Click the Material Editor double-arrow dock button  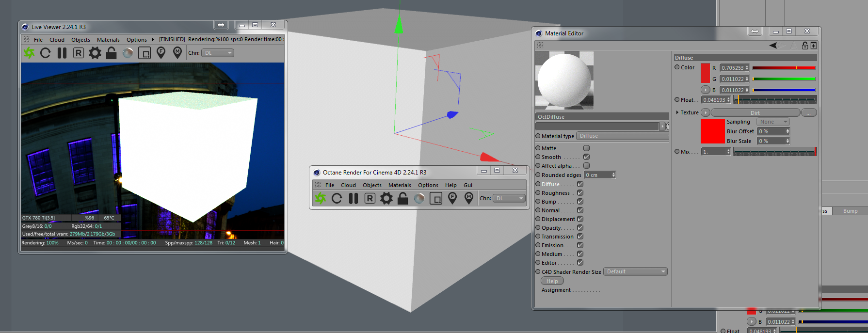click(755, 31)
